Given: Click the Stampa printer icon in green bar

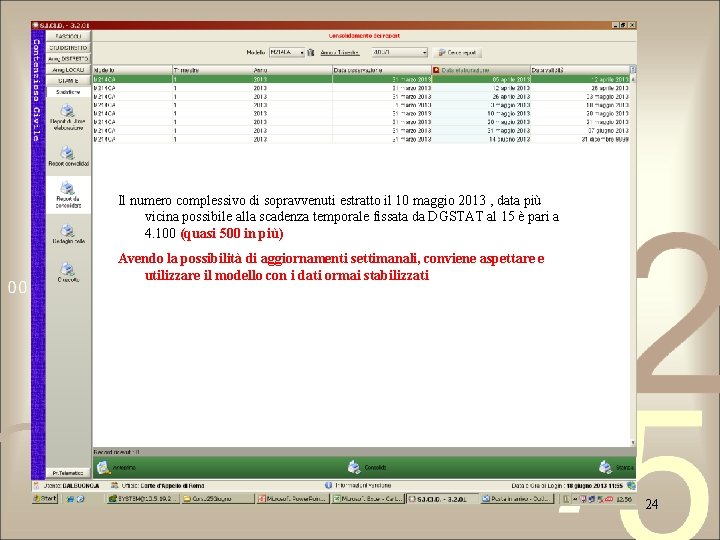Looking at the screenshot, I should pyautogui.click(x=605, y=467).
